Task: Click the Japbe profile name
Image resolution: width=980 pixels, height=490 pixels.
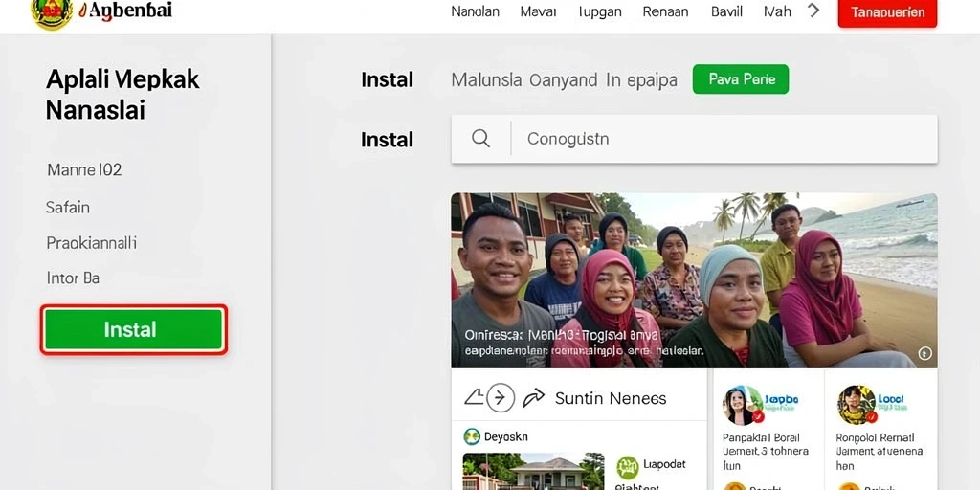Action: (x=781, y=399)
